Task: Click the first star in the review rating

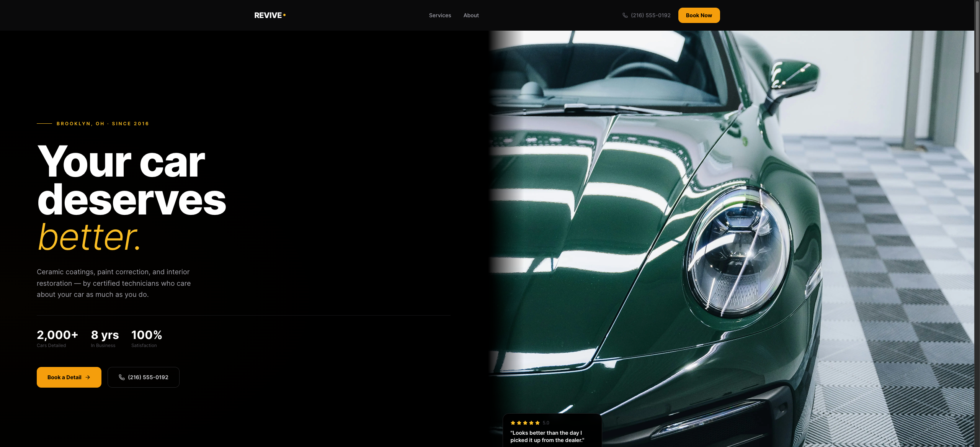Action: [513, 422]
